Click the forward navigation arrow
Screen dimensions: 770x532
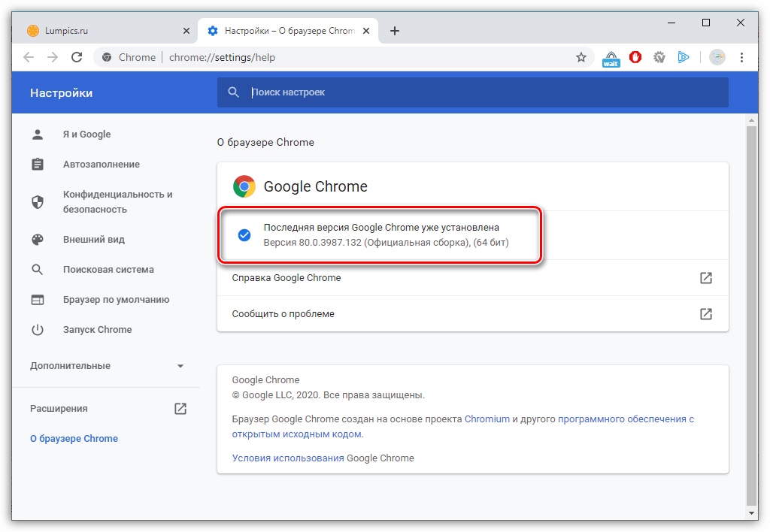click(x=53, y=57)
